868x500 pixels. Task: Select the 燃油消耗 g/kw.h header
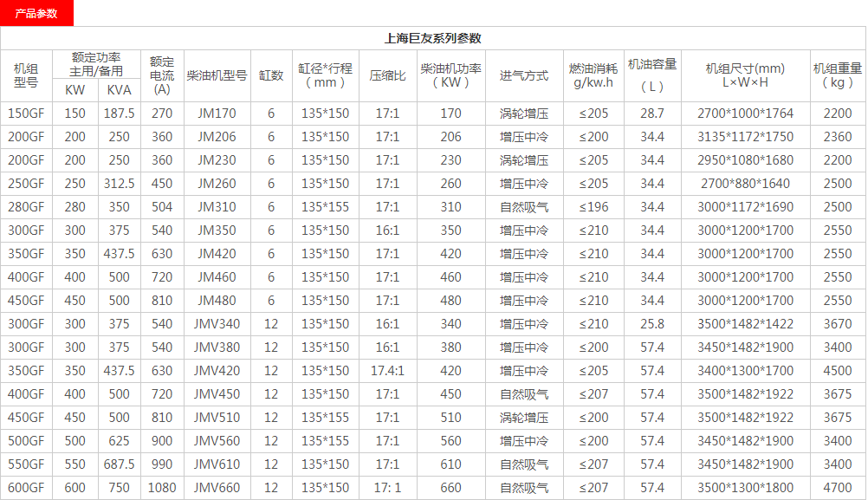click(x=593, y=75)
